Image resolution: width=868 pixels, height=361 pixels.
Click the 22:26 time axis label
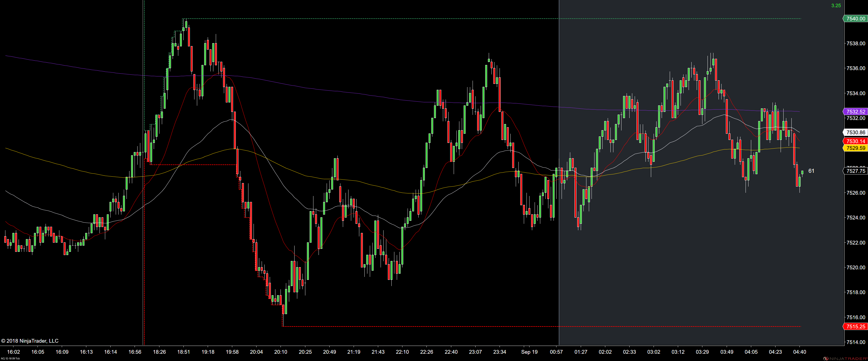427,352
